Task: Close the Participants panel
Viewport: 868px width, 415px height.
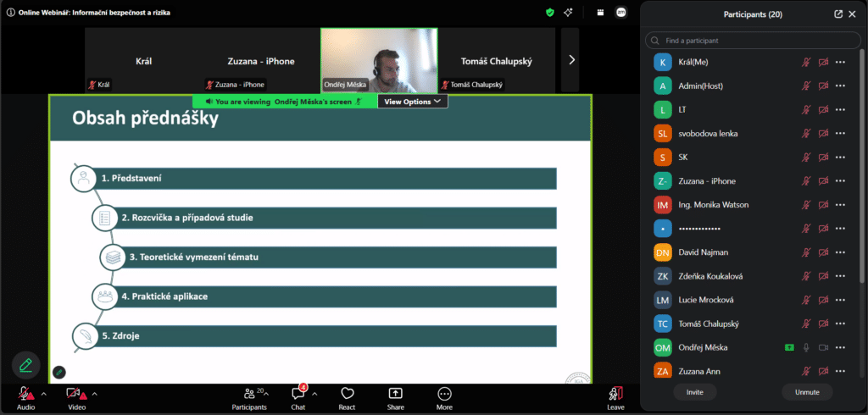Action: [x=853, y=14]
